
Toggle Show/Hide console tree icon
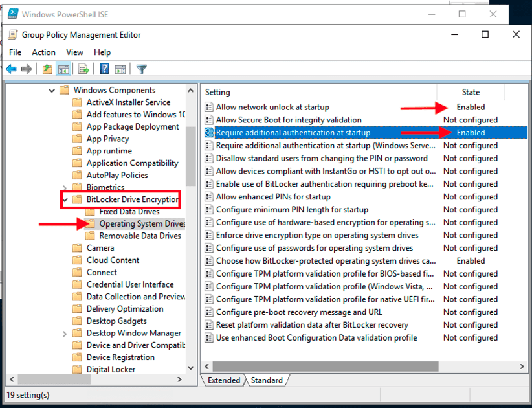[x=63, y=69]
